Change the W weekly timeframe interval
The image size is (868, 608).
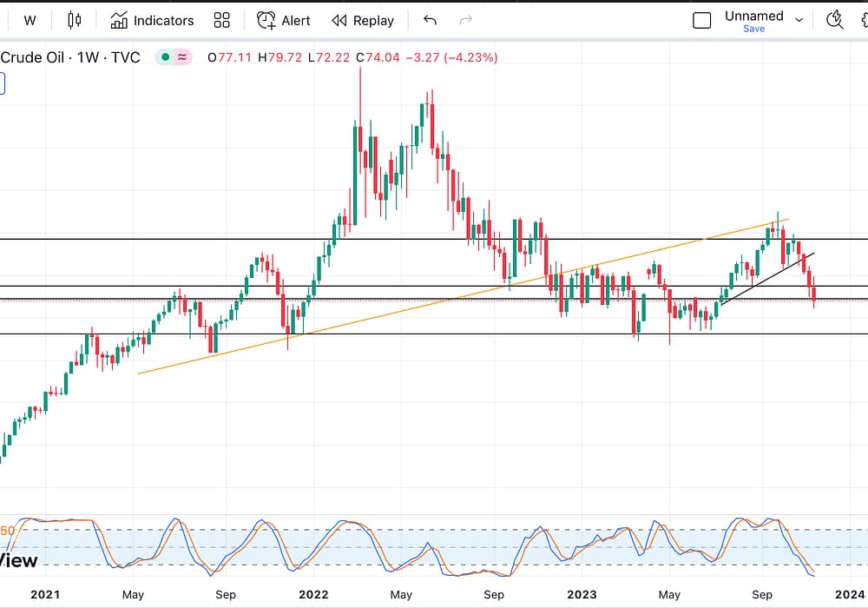[30, 20]
